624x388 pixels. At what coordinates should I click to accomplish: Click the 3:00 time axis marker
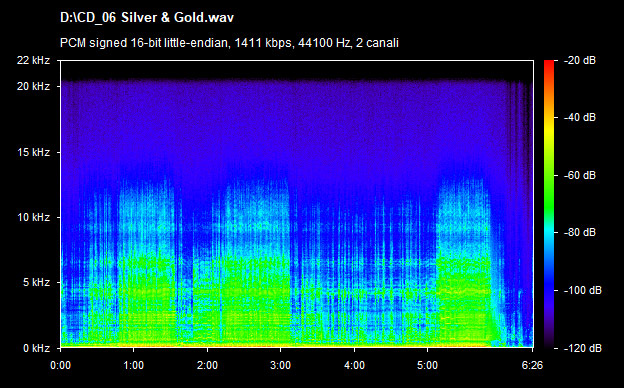point(281,365)
